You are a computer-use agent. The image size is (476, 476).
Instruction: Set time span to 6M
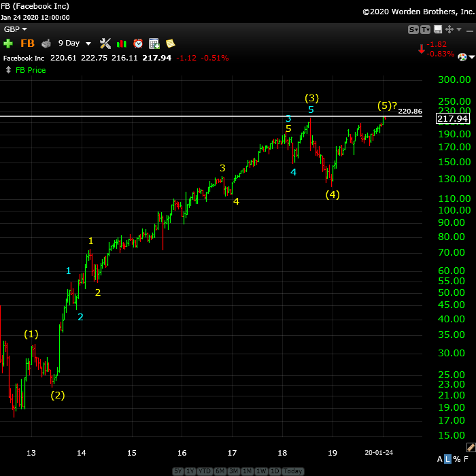[220, 471]
